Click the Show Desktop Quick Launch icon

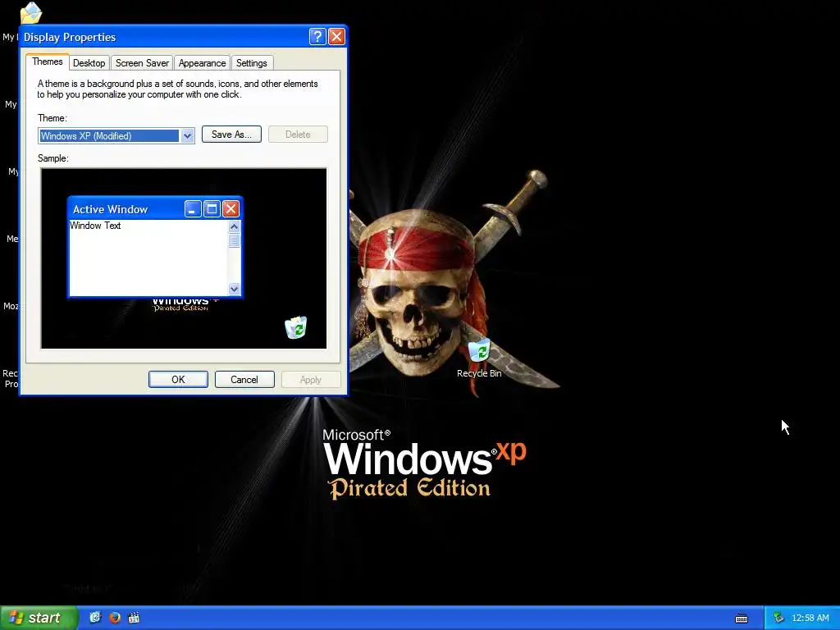click(x=95, y=618)
